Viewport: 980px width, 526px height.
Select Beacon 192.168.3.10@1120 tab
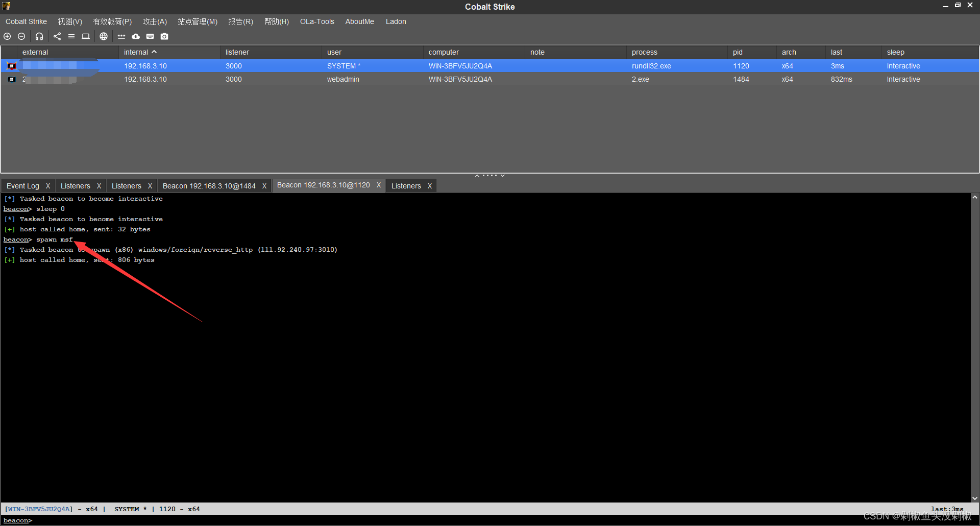coord(324,185)
